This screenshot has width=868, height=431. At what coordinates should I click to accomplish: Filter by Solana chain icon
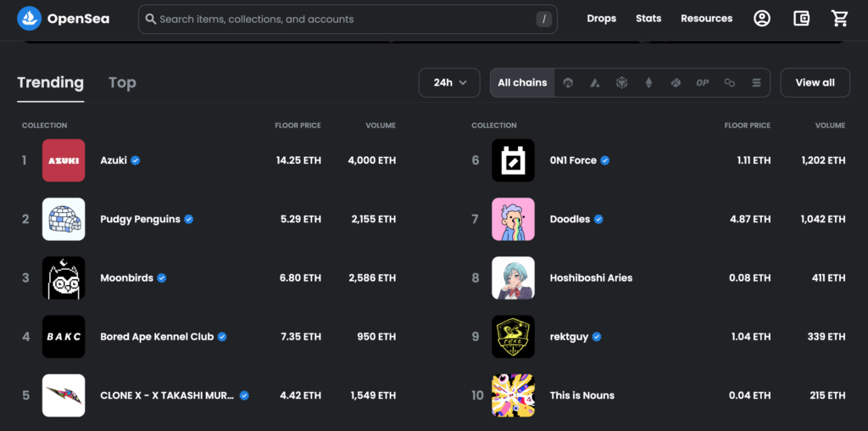coord(756,82)
